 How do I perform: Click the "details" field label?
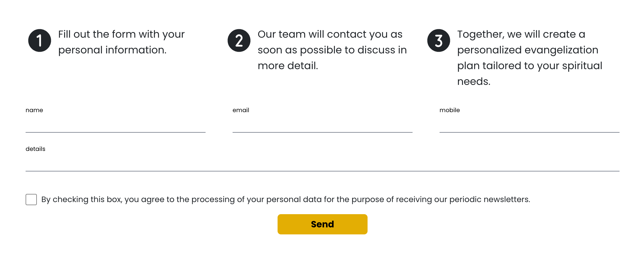35,149
